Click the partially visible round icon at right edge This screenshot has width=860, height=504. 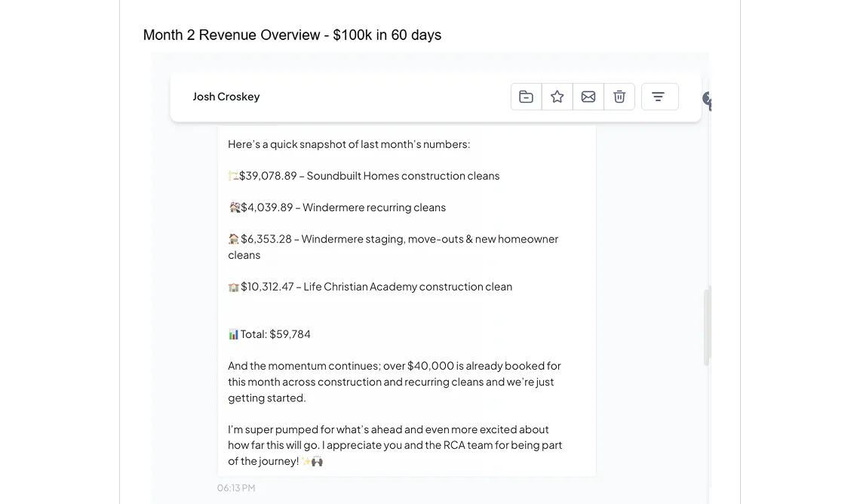click(x=708, y=99)
